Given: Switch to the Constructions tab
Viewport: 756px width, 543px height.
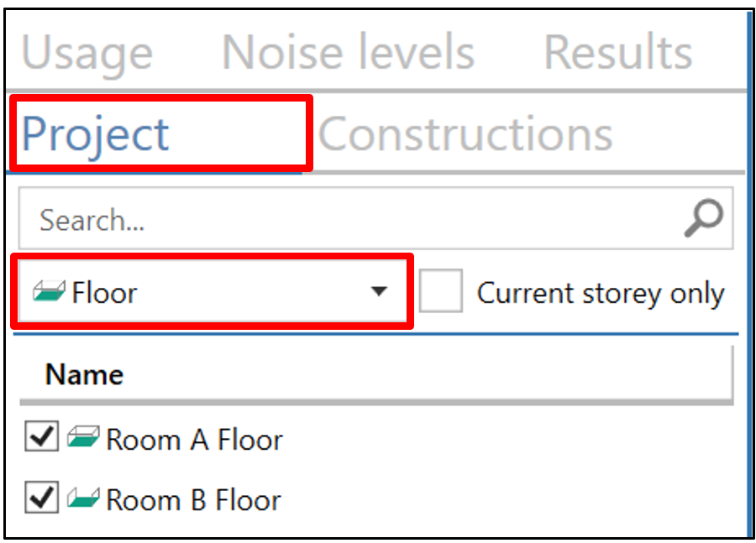Looking at the screenshot, I should 465,133.
